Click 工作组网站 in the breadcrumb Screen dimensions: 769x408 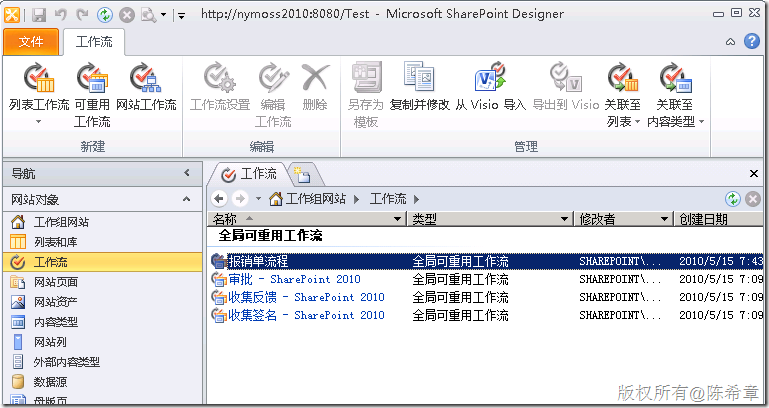tap(315, 199)
